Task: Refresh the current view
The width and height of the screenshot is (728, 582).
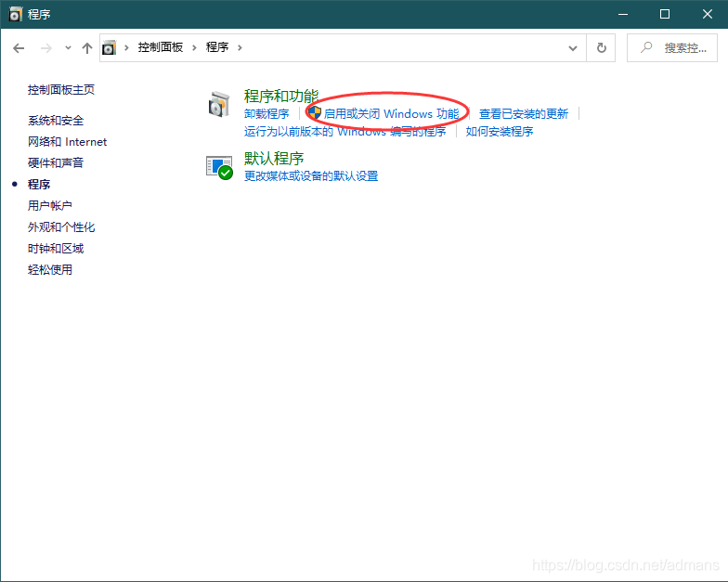Action: (602, 48)
